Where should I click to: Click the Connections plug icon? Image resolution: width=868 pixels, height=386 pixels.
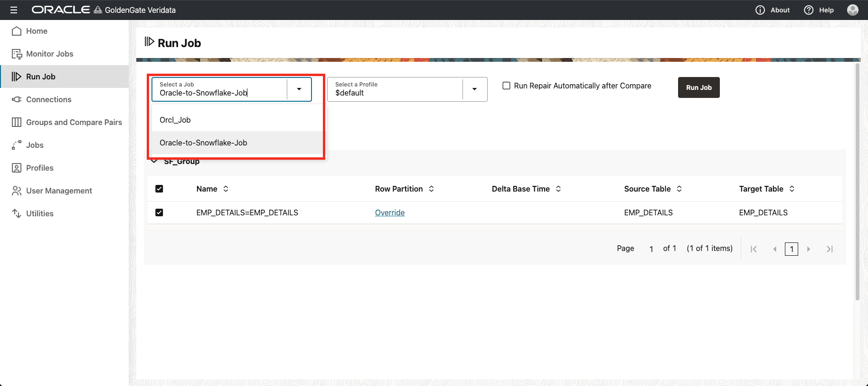pyautogui.click(x=17, y=99)
